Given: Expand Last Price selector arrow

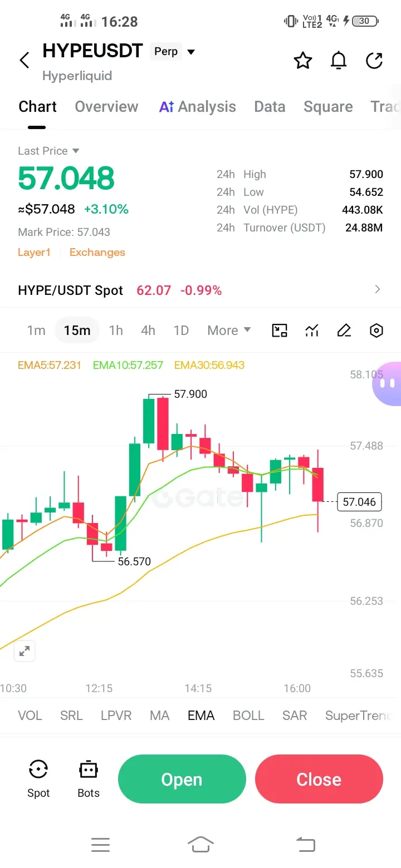Looking at the screenshot, I should pyautogui.click(x=76, y=151).
